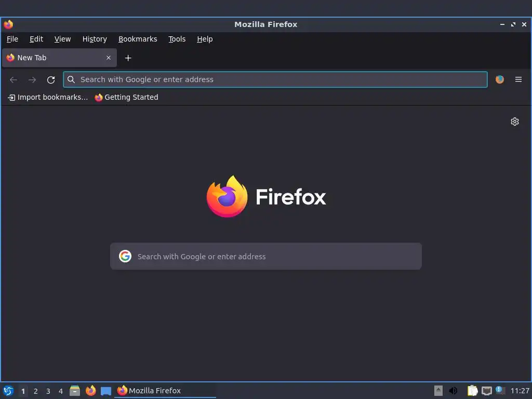Click the Google logo in search box

point(125,256)
